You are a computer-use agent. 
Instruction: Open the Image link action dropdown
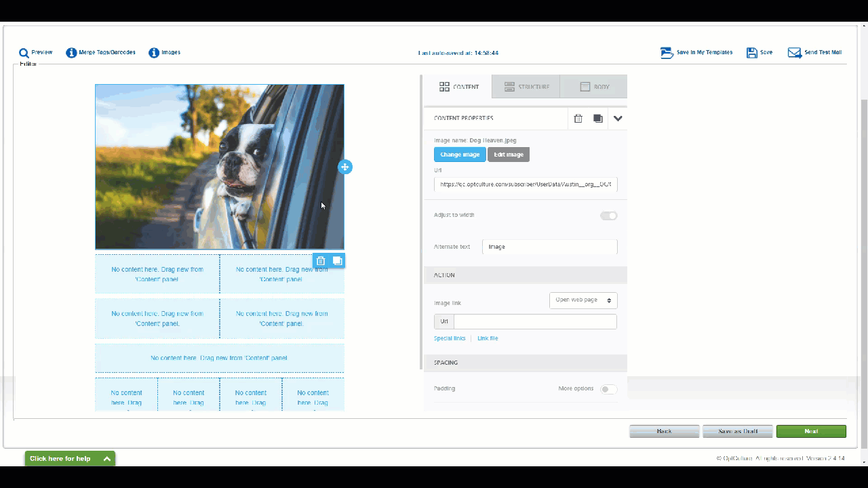pos(583,300)
